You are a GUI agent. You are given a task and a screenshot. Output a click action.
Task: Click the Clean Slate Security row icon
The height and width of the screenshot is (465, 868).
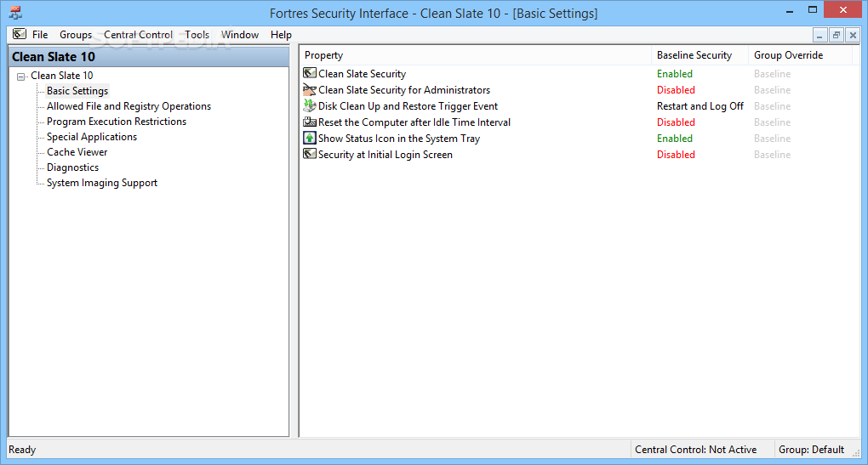pyautogui.click(x=310, y=73)
